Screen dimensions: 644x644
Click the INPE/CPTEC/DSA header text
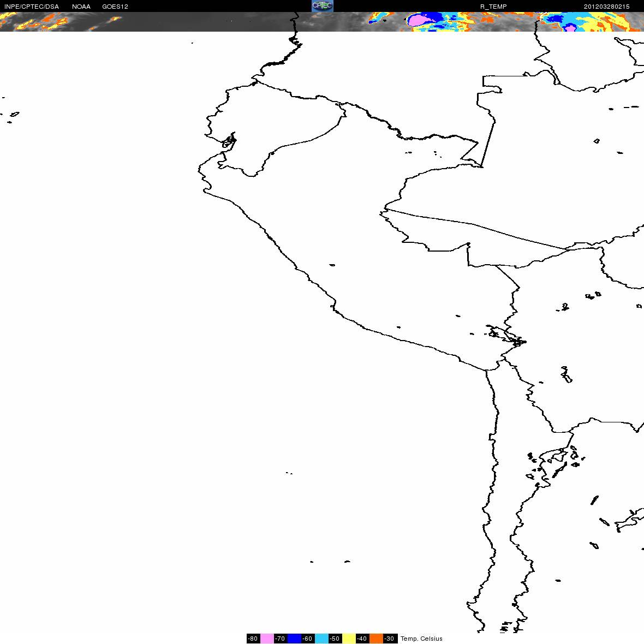coord(32,7)
